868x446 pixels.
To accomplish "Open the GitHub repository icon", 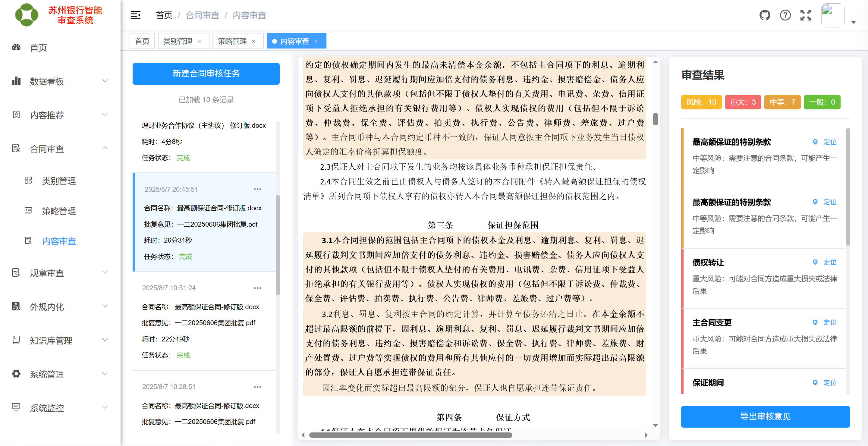I will pos(765,15).
